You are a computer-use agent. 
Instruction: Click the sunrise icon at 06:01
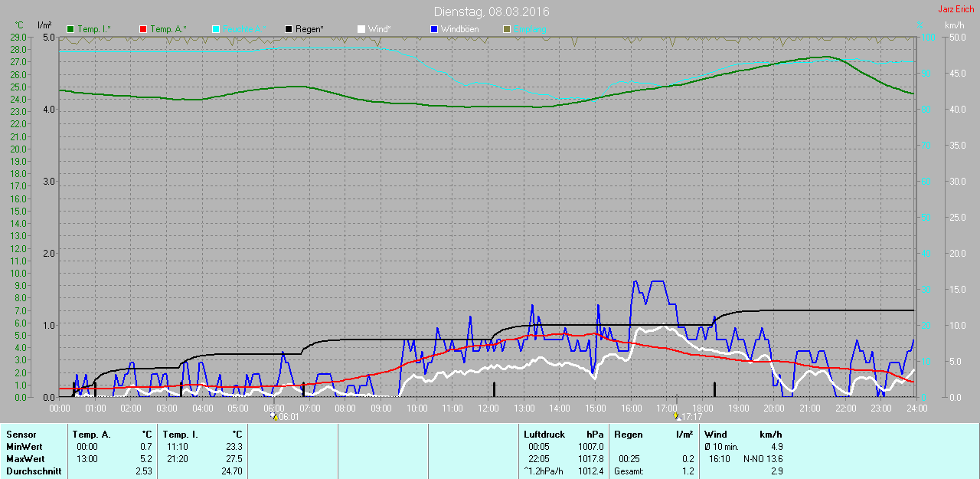pos(274,417)
